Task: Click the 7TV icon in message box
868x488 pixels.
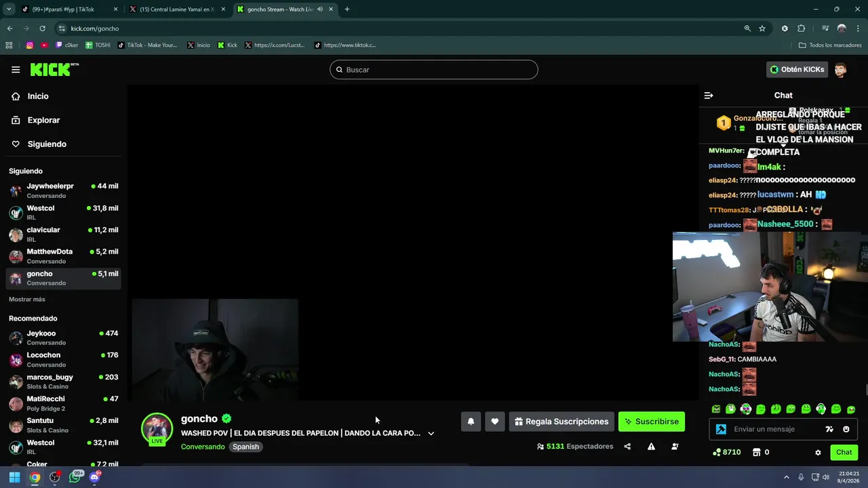Action: pyautogui.click(x=829, y=429)
